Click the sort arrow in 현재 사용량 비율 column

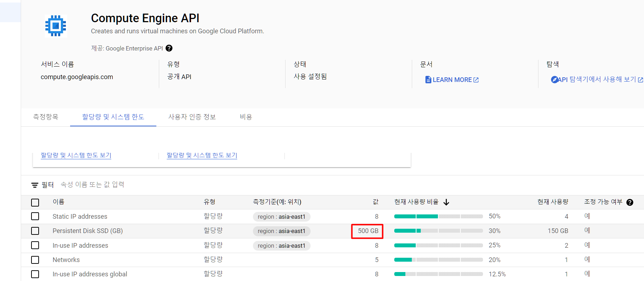pos(446,202)
